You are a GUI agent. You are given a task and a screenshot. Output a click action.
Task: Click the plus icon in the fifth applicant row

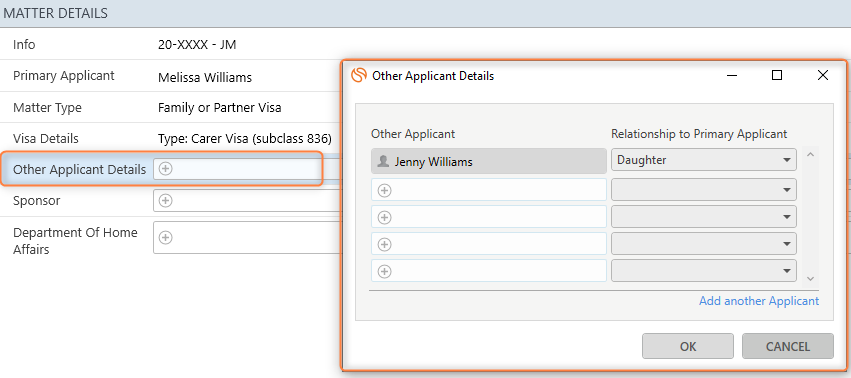point(384,271)
